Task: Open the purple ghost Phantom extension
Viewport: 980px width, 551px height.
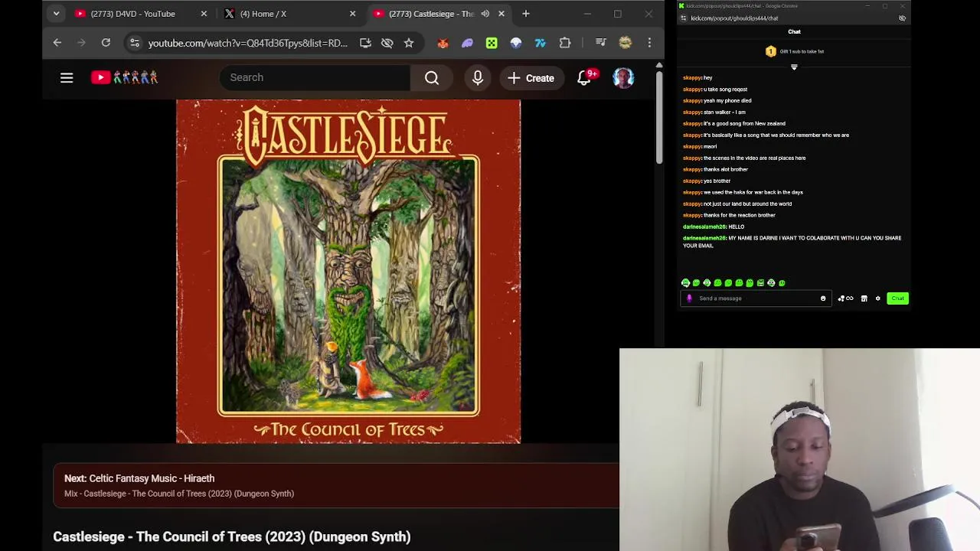Action: point(467,43)
